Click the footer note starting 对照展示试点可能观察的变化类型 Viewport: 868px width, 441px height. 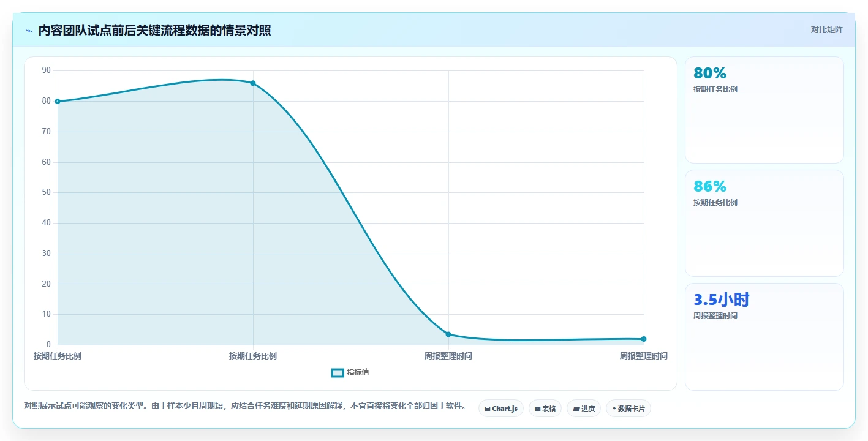(x=245, y=406)
